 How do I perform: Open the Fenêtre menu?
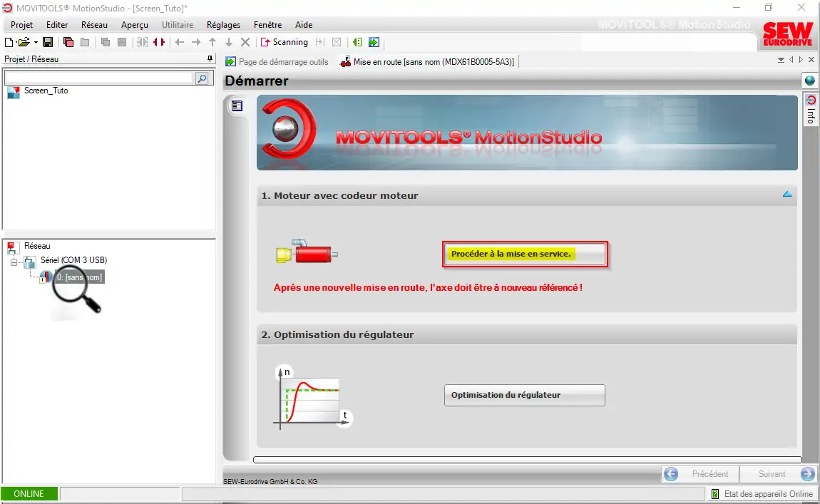point(268,24)
